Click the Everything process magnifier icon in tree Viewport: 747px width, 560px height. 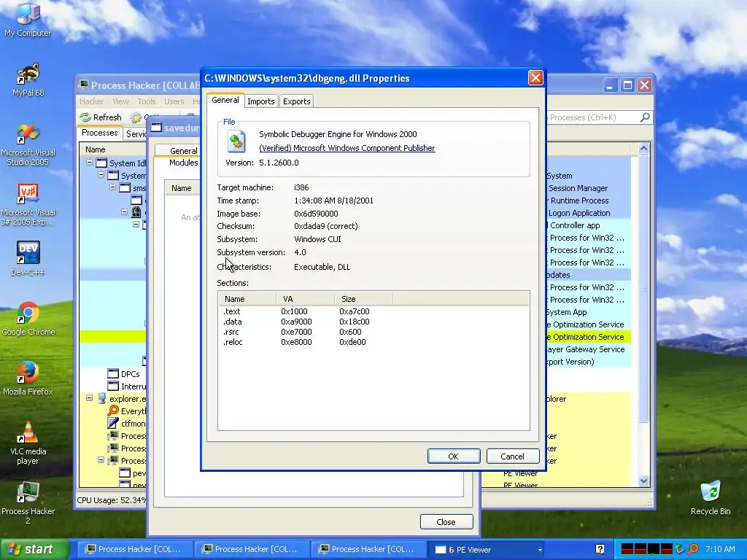click(113, 411)
